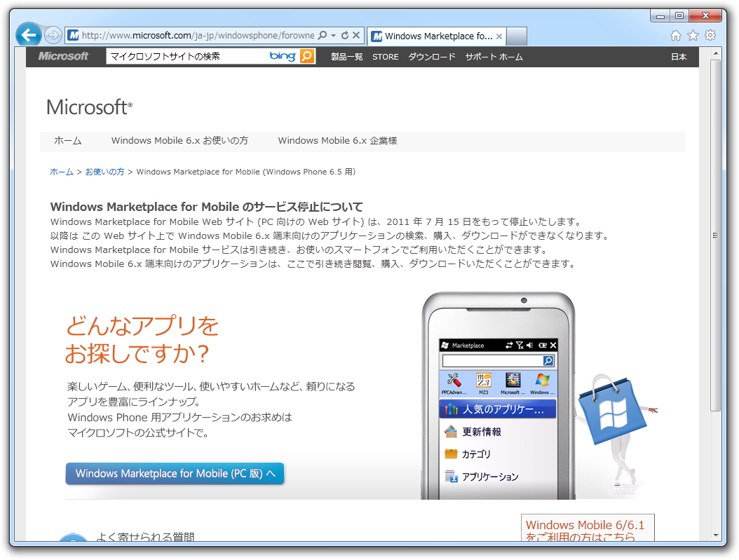The width and height of the screenshot is (739, 560).
Task: Click the Windows flag on the Marketplace title bar
Action: [x=445, y=345]
